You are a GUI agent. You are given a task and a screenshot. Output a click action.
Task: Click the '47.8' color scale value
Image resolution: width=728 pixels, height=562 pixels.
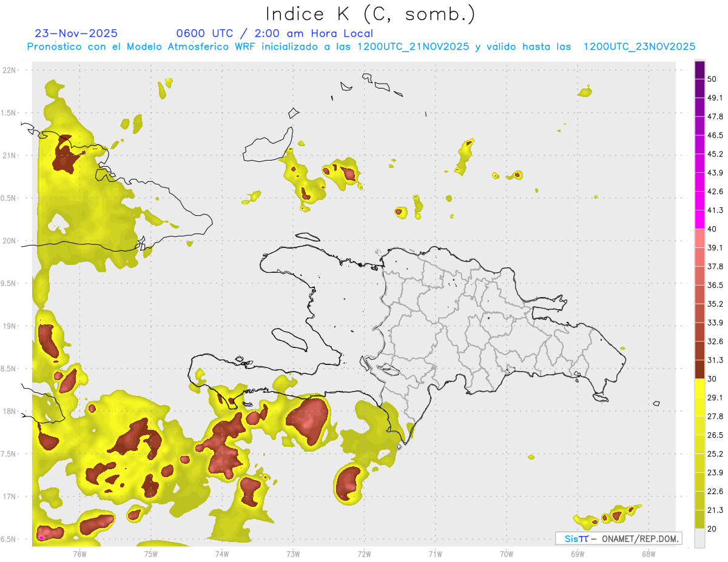(715, 116)
